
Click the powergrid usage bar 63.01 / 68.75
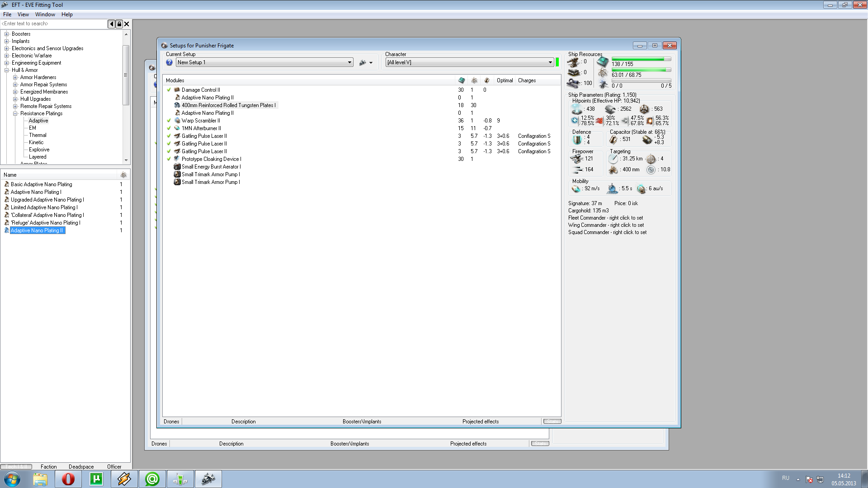pos(641,70)
